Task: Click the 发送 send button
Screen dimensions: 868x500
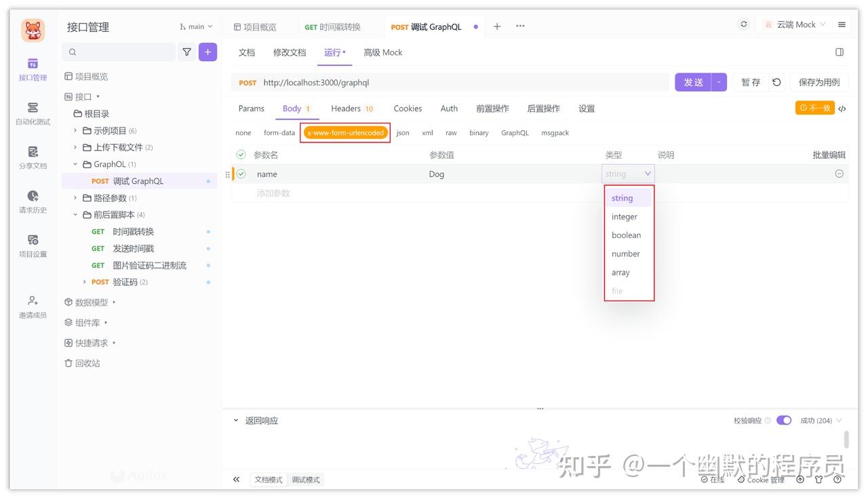Action: pyautogui.click(x=692, y=81)
